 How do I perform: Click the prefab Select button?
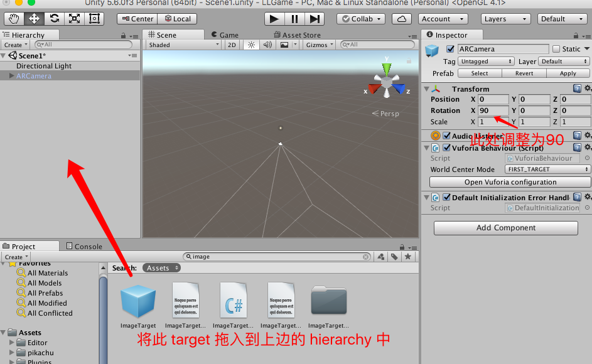click(x=480, y=73)
